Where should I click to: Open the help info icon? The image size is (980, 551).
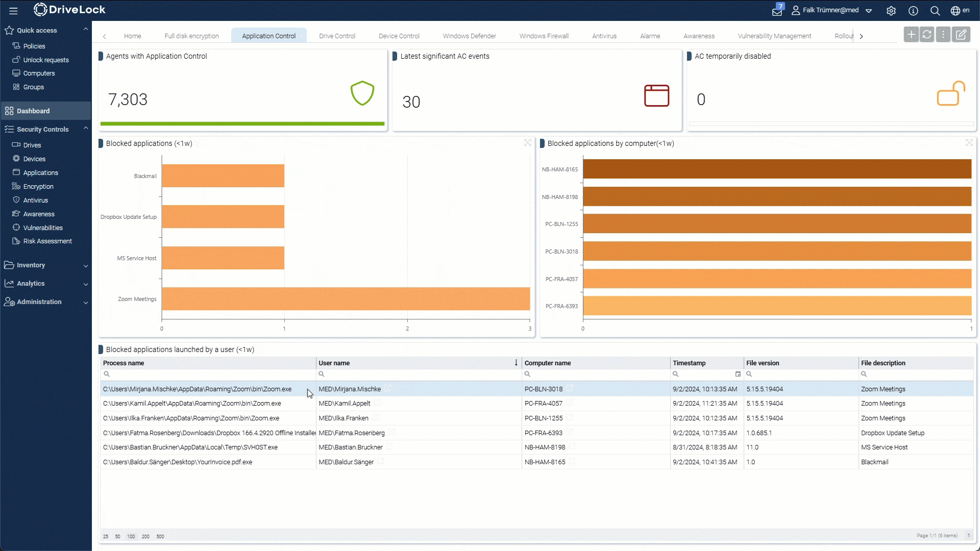913,10
